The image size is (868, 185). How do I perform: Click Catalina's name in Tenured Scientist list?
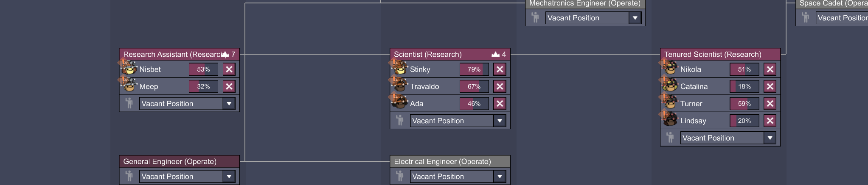click(x=694, y=86)
